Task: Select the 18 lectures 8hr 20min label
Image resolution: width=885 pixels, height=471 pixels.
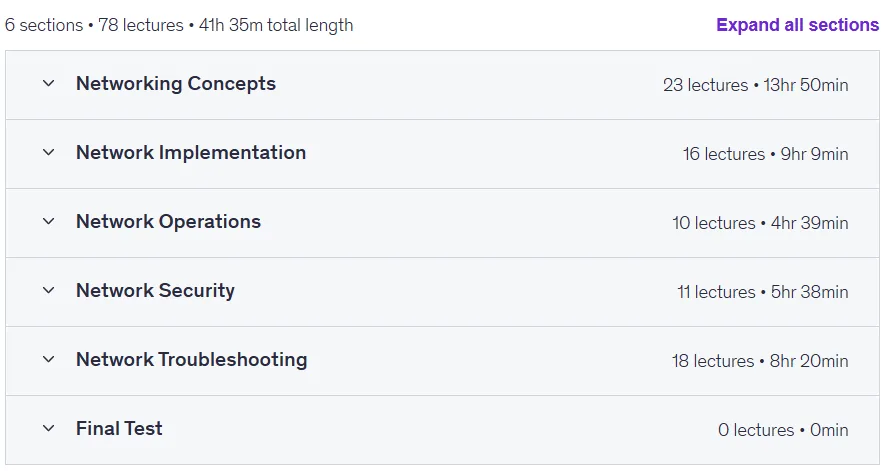Action: click(x=760, y=361)
